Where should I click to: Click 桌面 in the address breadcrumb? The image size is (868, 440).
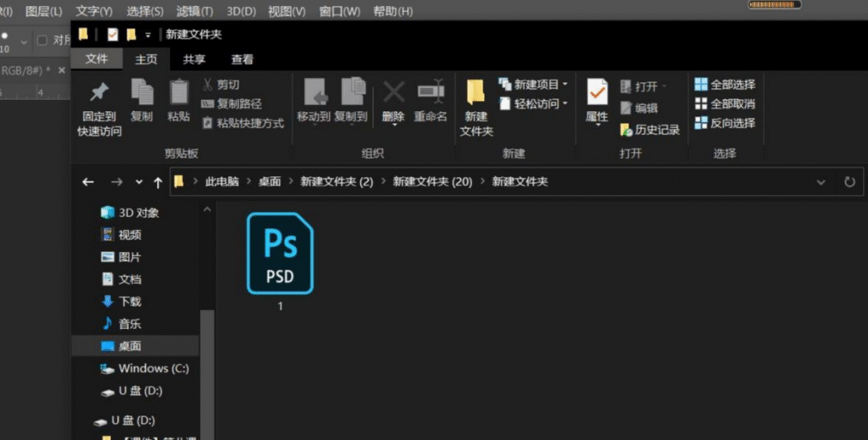coord(270,181)
